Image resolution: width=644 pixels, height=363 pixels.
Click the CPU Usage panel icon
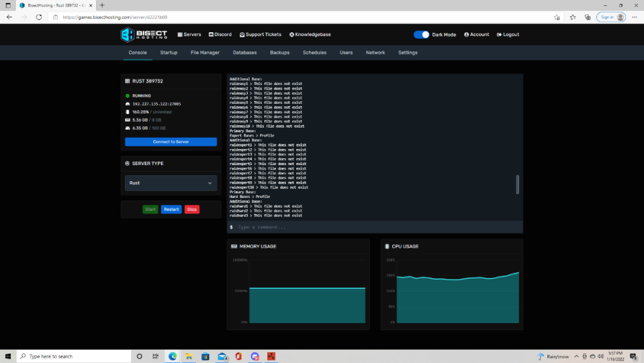pyautogui.click(x=387, y=246)
